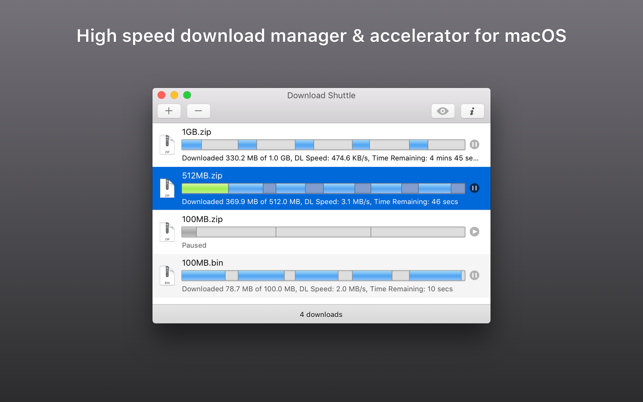Click the 'Paused' status text

(194, 245)
